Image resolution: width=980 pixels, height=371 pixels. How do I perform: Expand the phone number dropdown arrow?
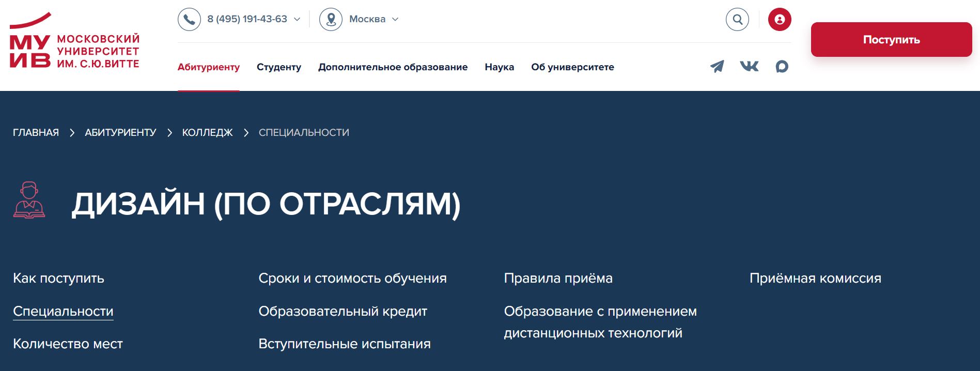(297, 19)
